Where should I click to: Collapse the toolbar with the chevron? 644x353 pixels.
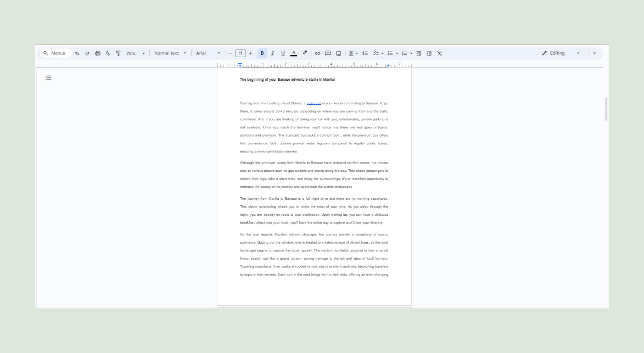(x=595, y=53)
